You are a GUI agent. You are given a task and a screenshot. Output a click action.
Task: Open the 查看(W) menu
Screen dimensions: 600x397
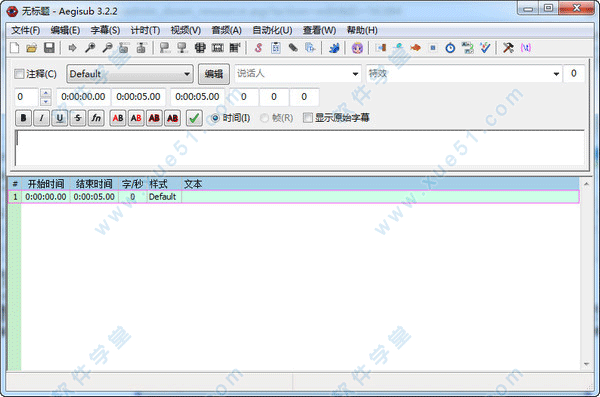[x=320, y=30]
